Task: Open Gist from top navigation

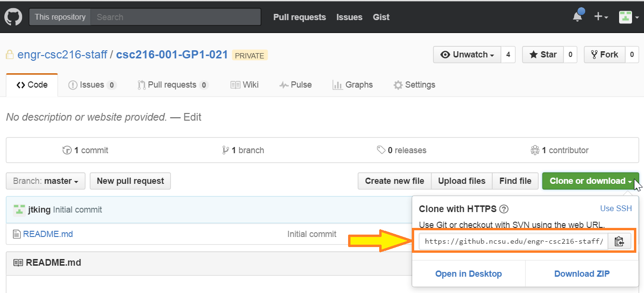Action: pyautogui.click(x=381, y=17)
